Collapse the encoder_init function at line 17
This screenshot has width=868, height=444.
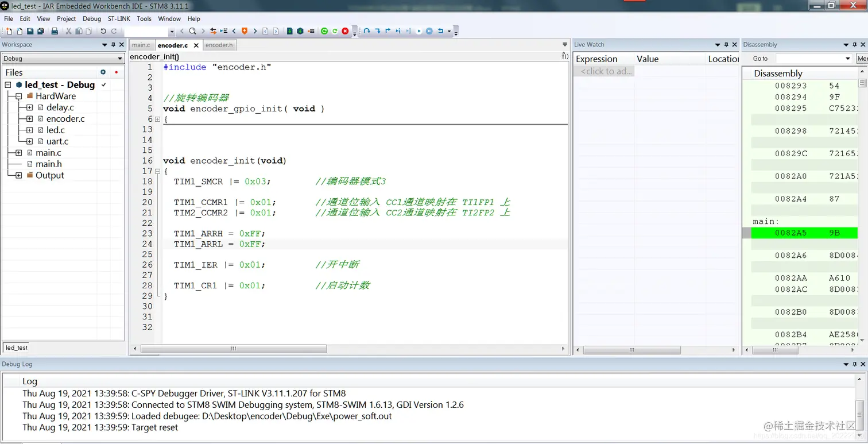pyautogui.click(x=158, y=171)
